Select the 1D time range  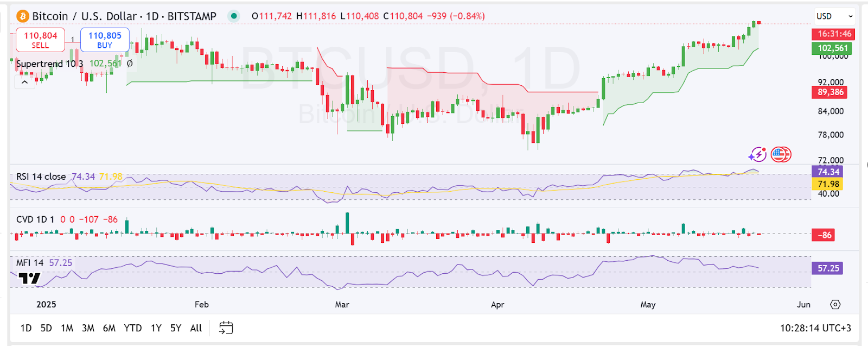(x=26, y=328)
